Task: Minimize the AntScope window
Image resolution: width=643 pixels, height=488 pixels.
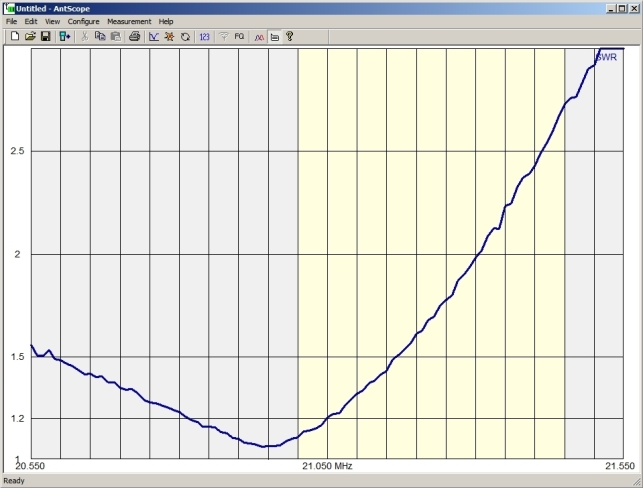Action: coord(611,8)
